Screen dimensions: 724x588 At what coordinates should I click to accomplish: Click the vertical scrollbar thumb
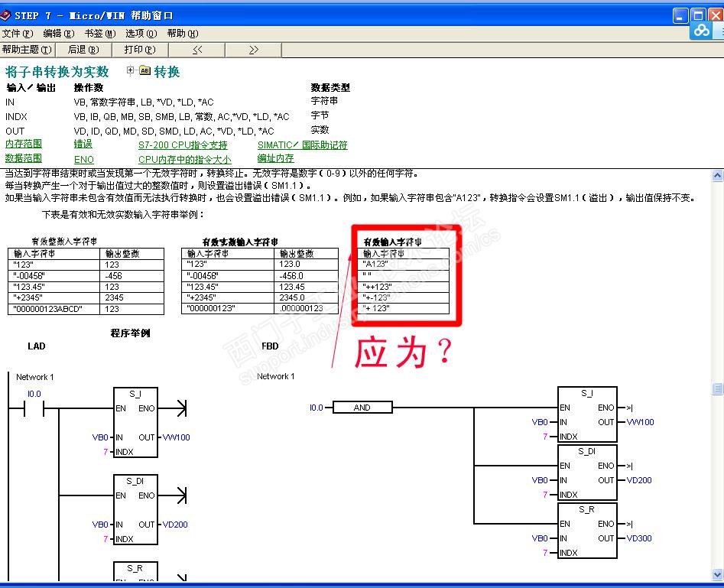[x=717, y=389]
